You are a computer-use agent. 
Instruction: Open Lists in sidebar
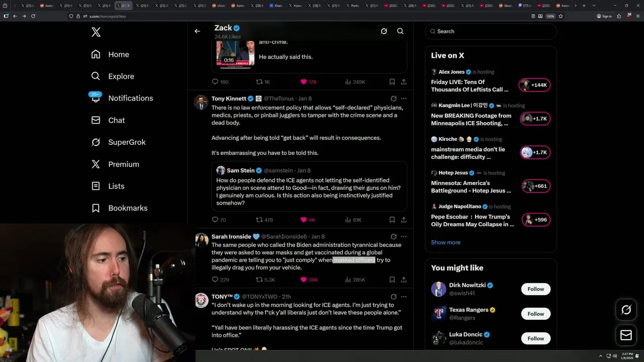click(108, 186)
